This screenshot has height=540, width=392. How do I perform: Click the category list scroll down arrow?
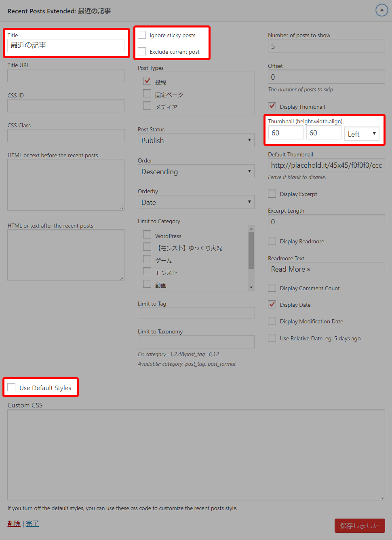pos(251,287)
